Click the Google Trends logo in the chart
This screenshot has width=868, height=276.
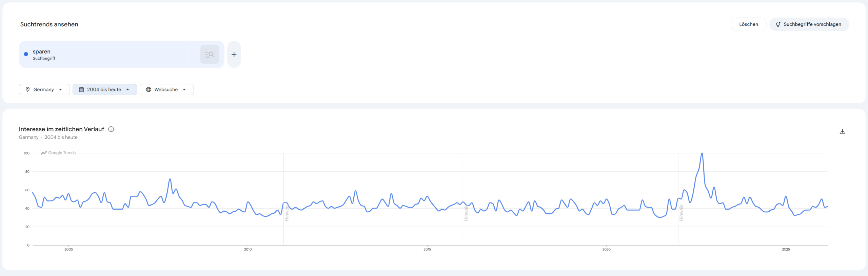(58, 153)
